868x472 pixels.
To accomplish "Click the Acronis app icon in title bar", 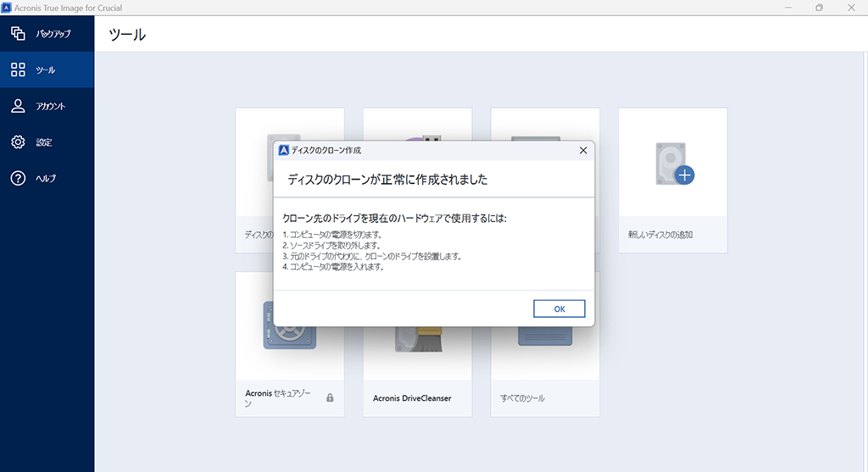I will (6, 8).
